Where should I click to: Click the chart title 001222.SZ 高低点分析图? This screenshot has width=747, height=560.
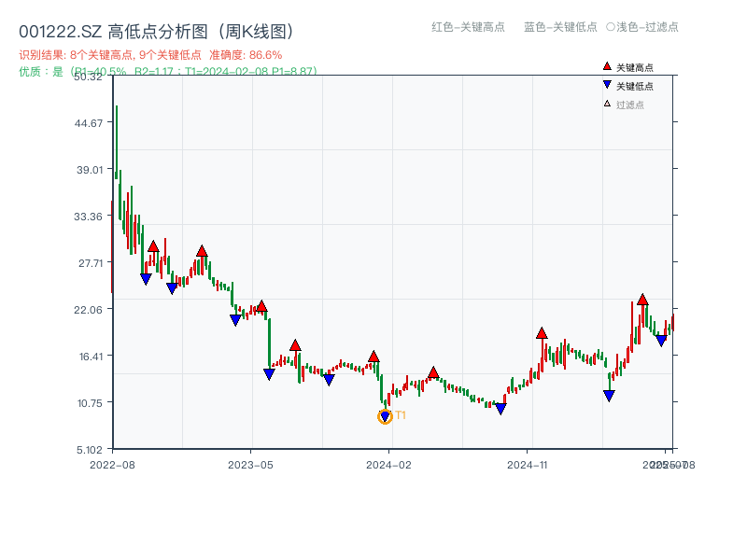[x=112, y=28]
